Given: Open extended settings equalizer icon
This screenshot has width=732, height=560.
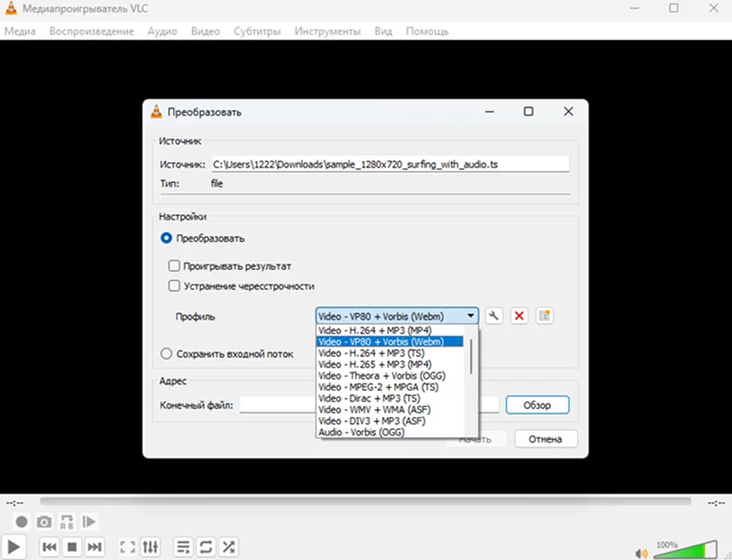Looking at the screenshot, I should click(150, 546).
